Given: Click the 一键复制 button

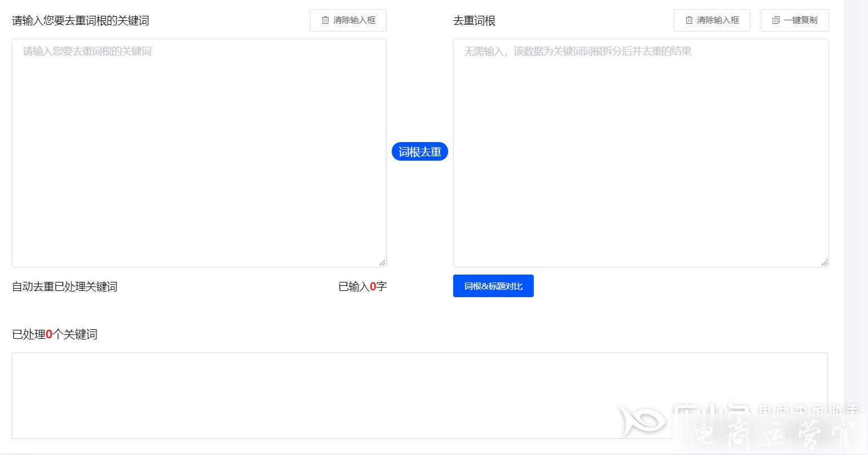Looking at the screenshot, I should [x=795, y=20].
